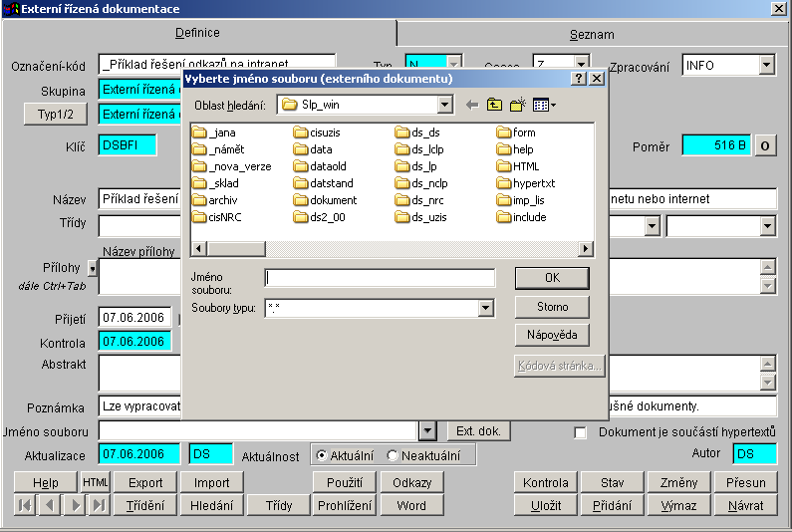Viewport: 792px width, 532px height.
Task: Click the Back arrow icon in file dialog
Action: pos(472,105)
